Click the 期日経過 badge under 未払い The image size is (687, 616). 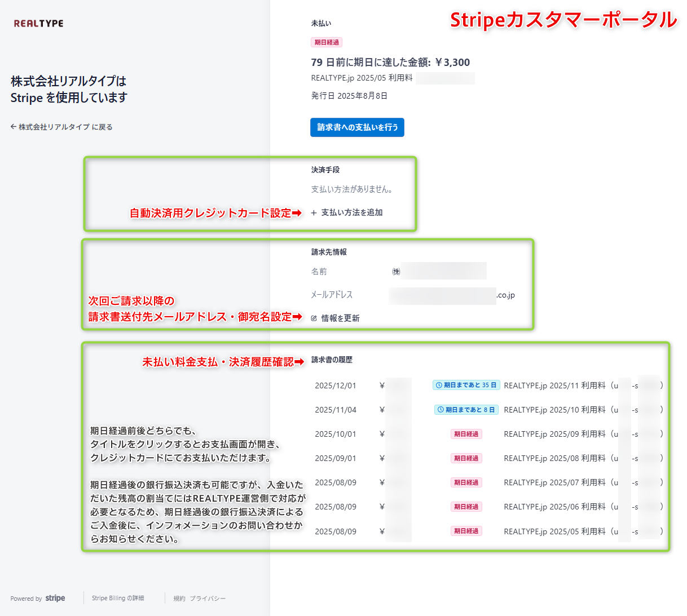point(327,42)
